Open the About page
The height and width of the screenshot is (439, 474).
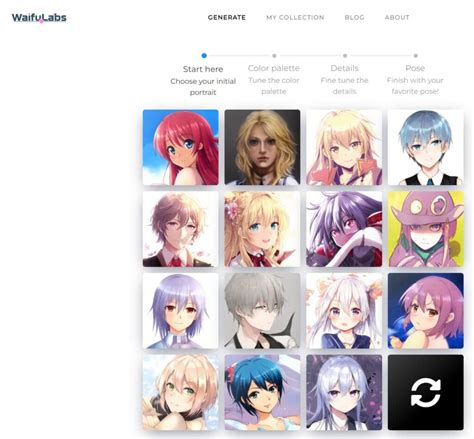[397, 17]
